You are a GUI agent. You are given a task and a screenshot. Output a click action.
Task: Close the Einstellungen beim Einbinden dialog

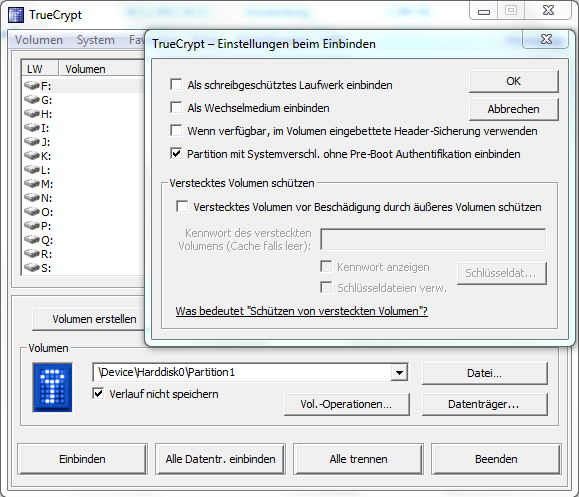[546, 39]
